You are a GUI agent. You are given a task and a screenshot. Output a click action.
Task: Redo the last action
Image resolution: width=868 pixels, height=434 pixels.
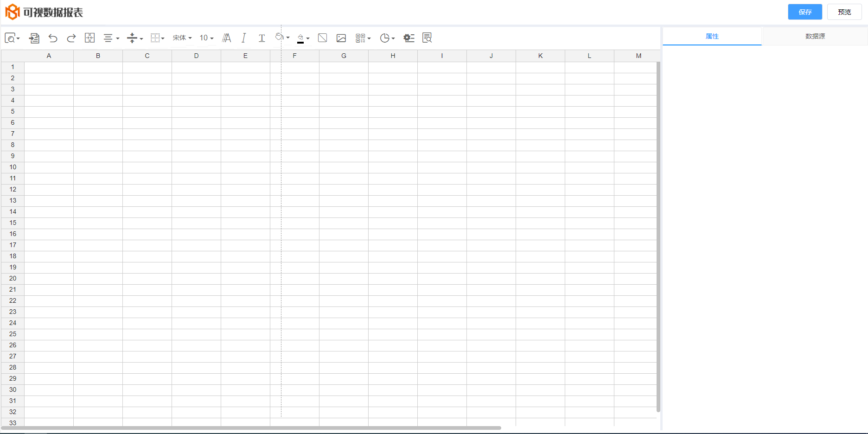(x=71, y=38)
